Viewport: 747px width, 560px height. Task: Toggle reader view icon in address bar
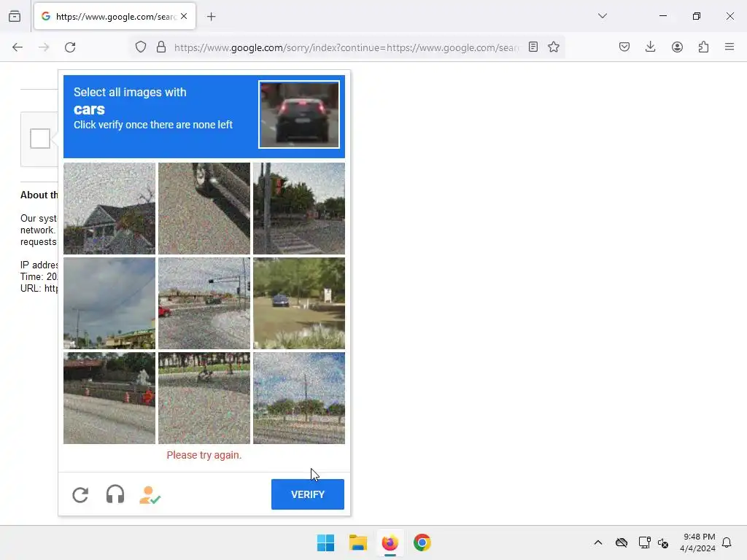533,47
